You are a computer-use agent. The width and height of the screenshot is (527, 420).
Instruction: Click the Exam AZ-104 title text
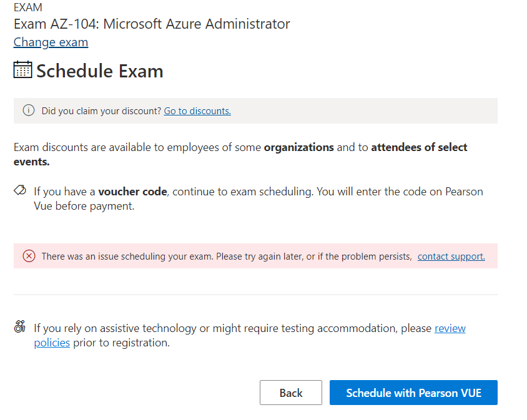(x=152, y=24)
